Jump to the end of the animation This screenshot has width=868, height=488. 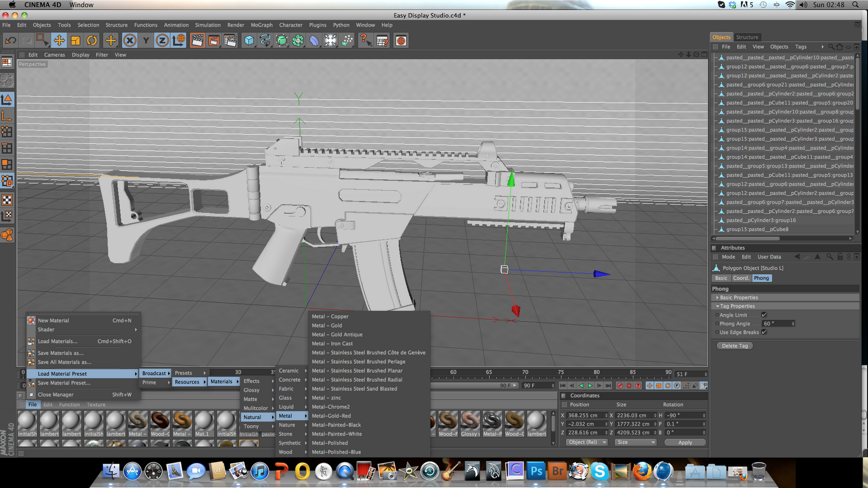click(x=608, y=386)
